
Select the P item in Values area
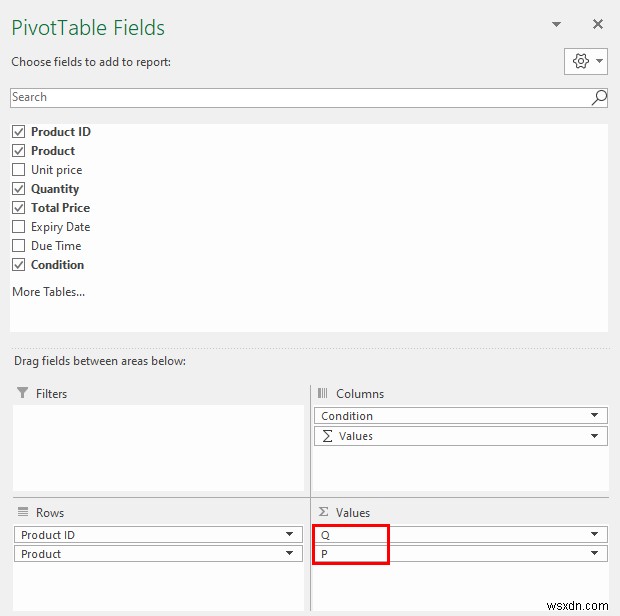(x=461, y=554)
